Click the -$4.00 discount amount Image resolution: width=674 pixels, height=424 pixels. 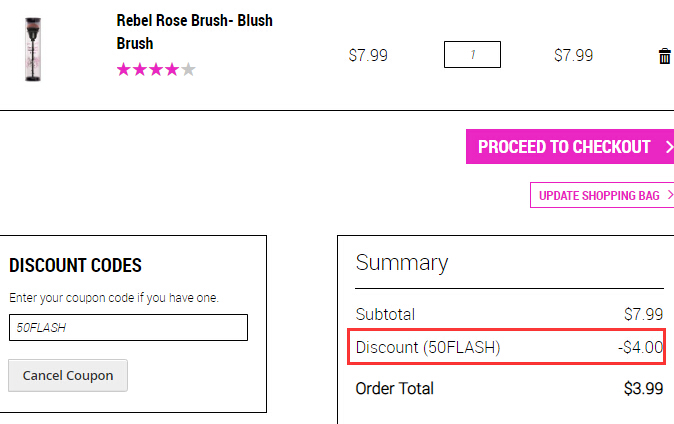pyautogui.click(x=641, y=347)
